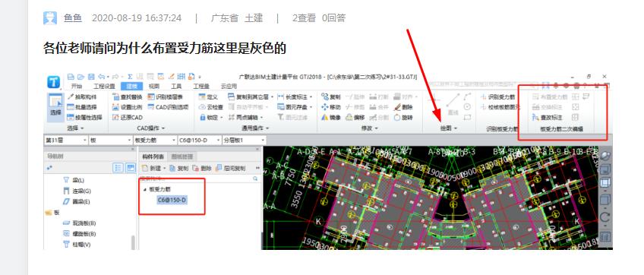Open the 视图 ribbon tab
The image size is (644, 275).
pos(154,87)
